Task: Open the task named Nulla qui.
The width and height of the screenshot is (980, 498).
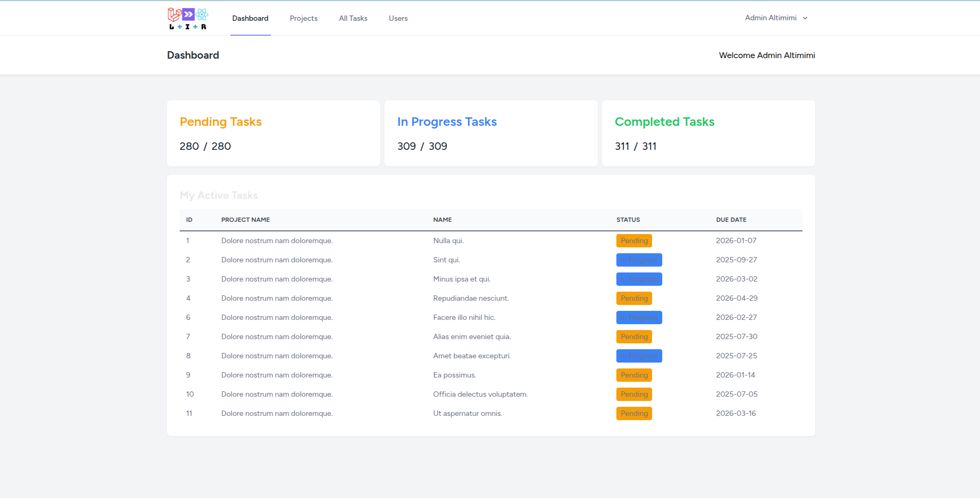Action: [448, 241]
